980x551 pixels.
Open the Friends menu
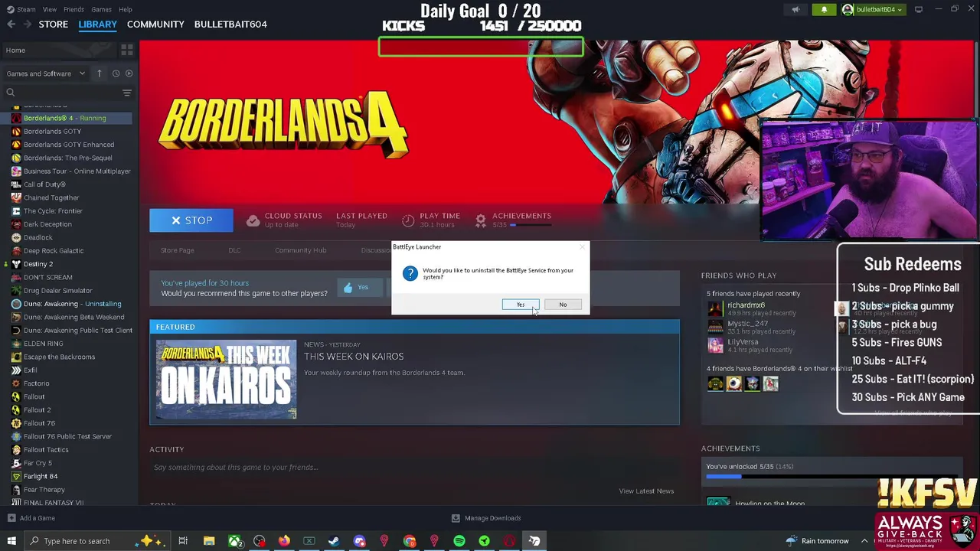coord(73,9)
